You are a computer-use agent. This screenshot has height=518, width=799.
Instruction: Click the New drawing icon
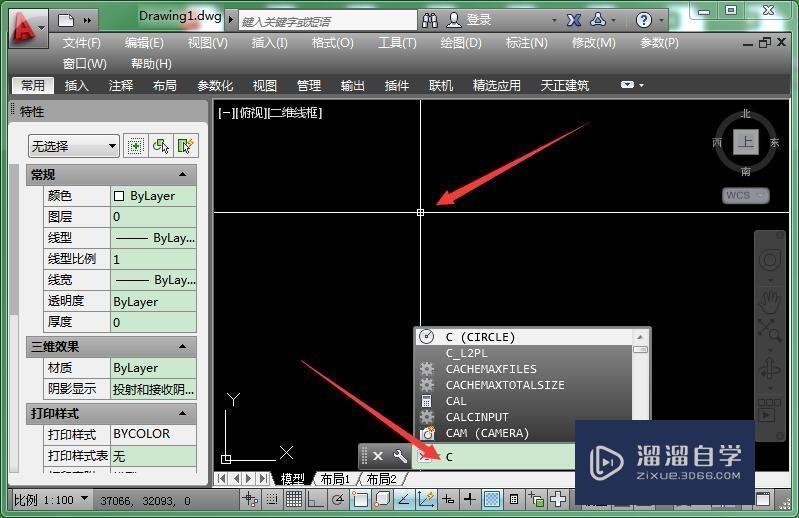[66, 20]
